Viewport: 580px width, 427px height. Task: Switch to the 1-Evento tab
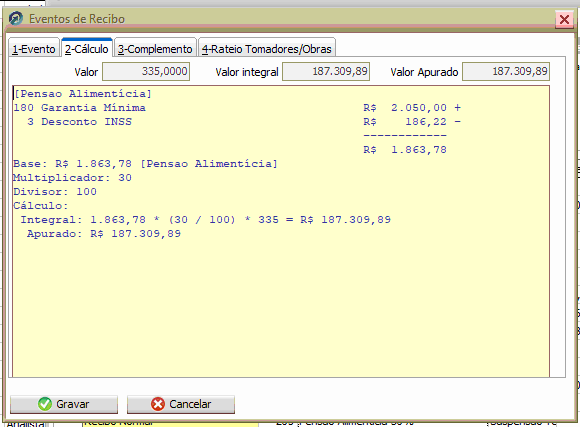34,48
